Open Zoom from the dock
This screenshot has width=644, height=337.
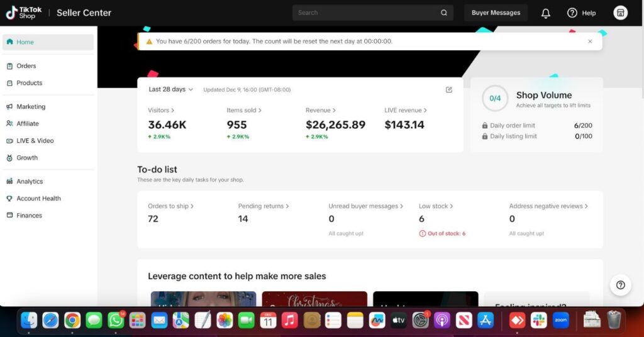pyautogui.click(x=560, y=320)
